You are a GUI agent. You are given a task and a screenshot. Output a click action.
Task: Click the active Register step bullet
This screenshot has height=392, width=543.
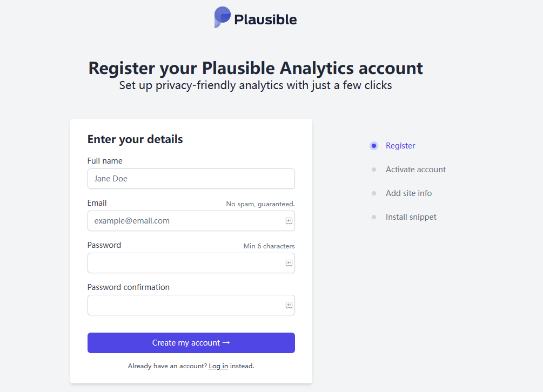tap(374, 146)
